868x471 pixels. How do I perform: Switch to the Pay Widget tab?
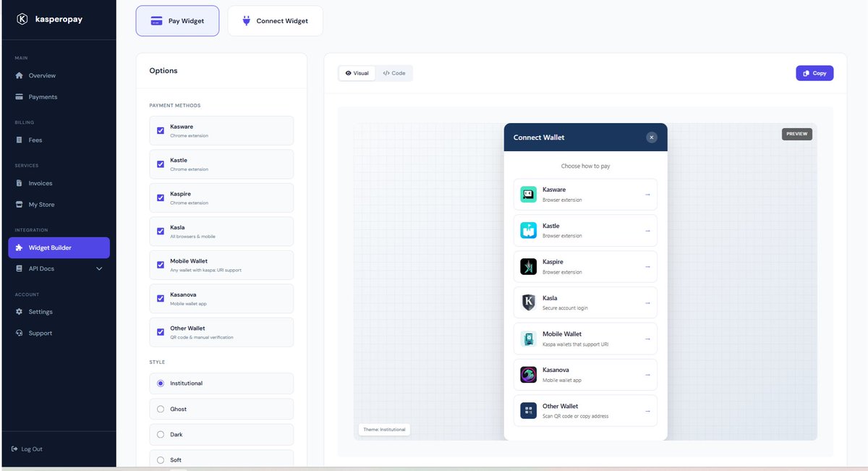pos(177,21)
